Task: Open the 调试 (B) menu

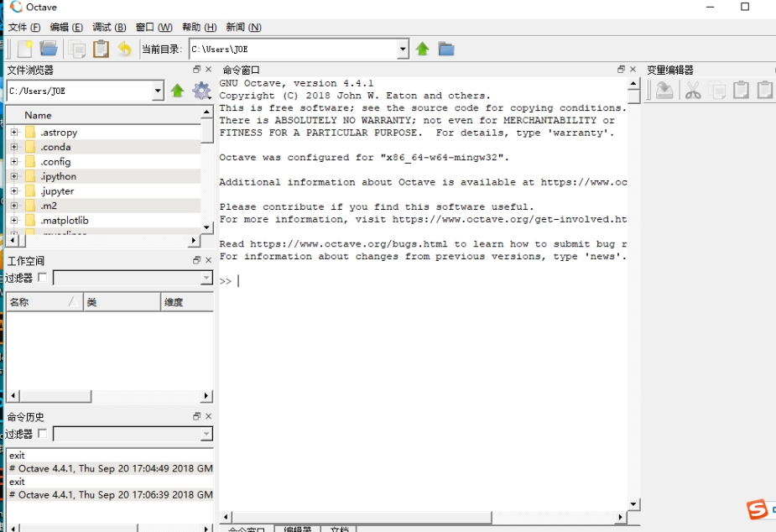Action: pyautogui.click(x=109, y=27)
